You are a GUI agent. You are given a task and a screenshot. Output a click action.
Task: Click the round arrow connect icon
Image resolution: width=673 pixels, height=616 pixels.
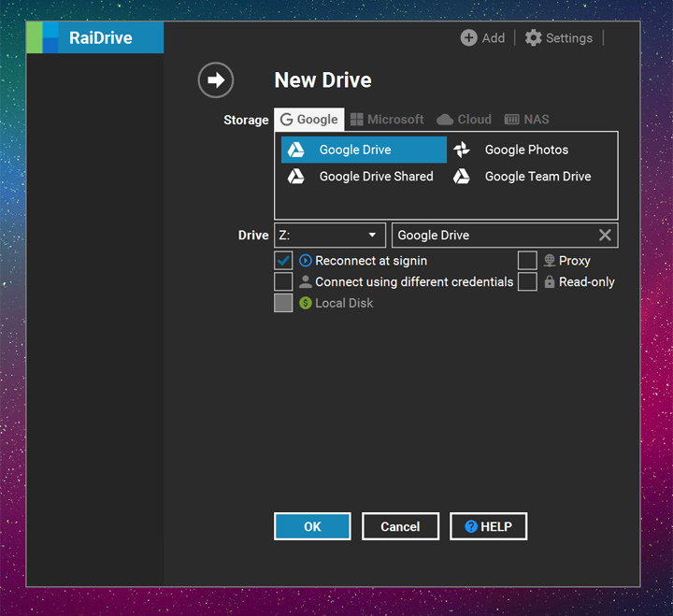(216, 79)
